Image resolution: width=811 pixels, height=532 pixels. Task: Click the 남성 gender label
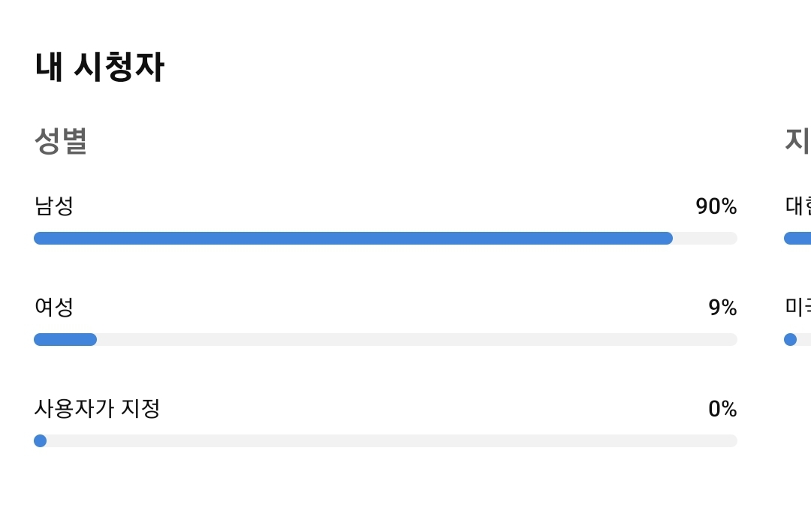[x=54, y=206]
